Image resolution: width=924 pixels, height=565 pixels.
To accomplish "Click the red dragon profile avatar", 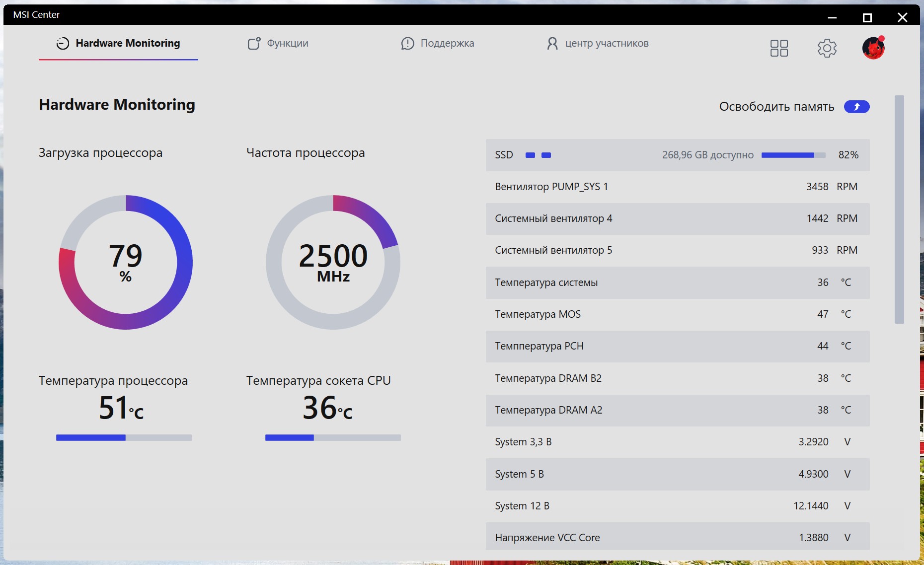I will (x=873, y=48).
